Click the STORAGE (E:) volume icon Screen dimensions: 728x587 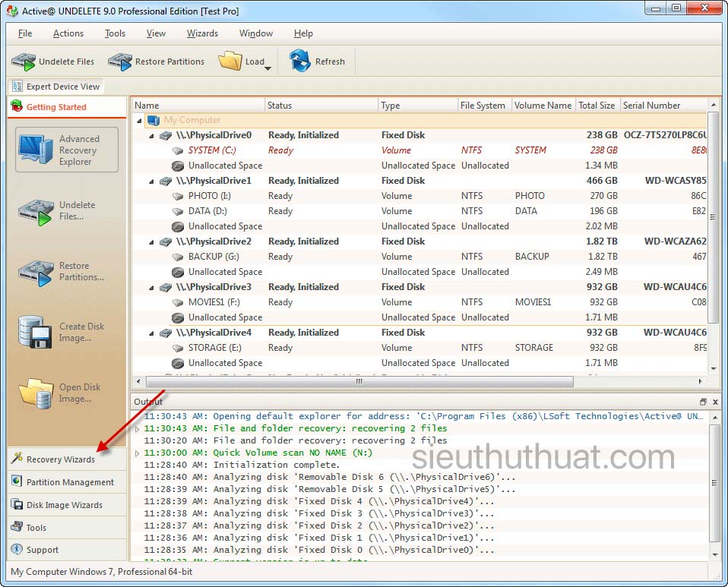pyautogui.click(x=178, y=348)
